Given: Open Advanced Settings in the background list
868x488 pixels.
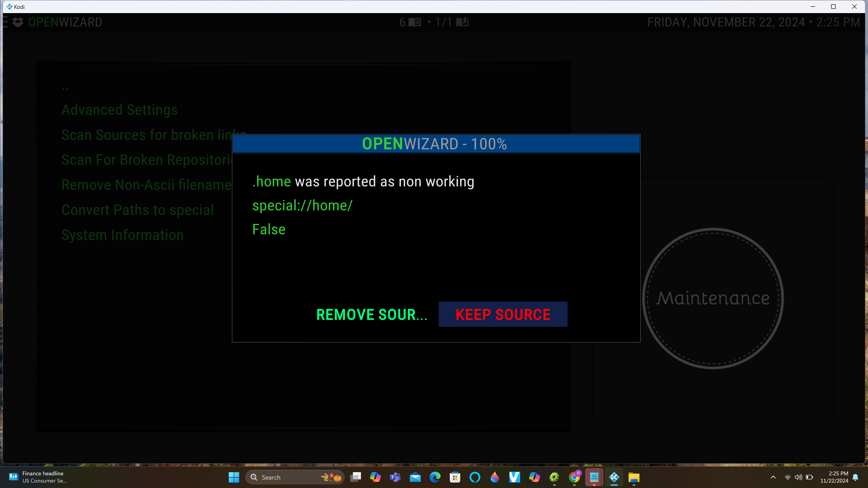Looking at the screenshot, I should click(x=119, y=110).
